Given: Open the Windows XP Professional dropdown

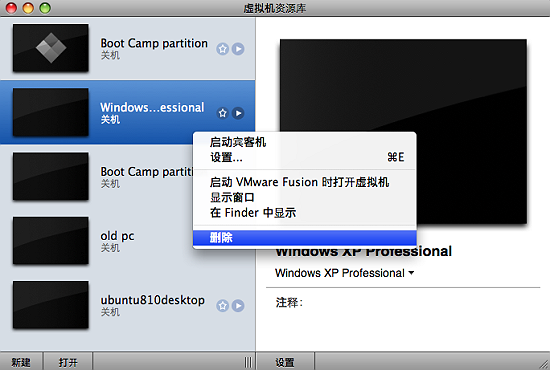Looking at the screenshot, I should pyautogui.click(x=344, y=273).
